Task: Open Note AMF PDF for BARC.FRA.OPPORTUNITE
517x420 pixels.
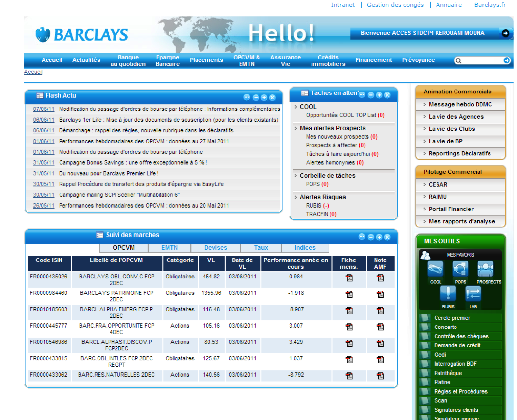Action: [380, 327]
